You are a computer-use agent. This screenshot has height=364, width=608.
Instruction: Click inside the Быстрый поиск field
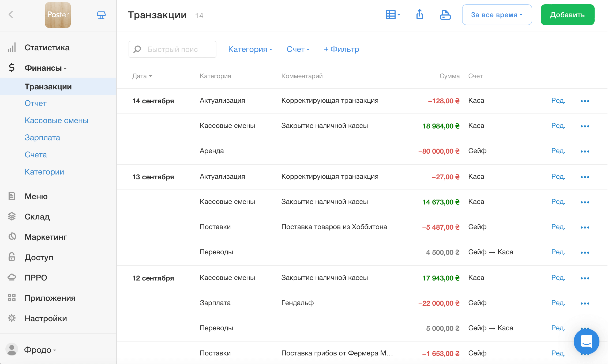pyautogui.click(x=172, y=49)
